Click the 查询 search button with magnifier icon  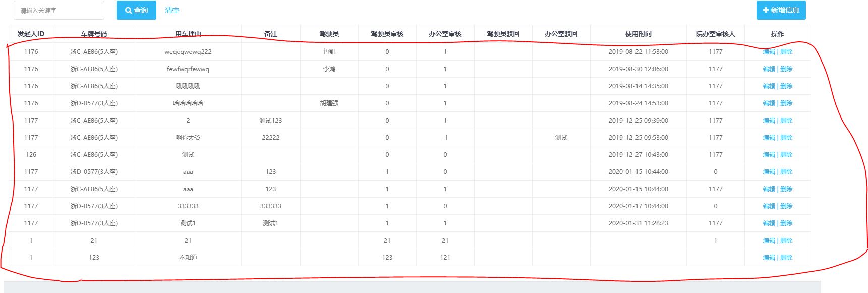pyautogui.click(x=136, y=10)
